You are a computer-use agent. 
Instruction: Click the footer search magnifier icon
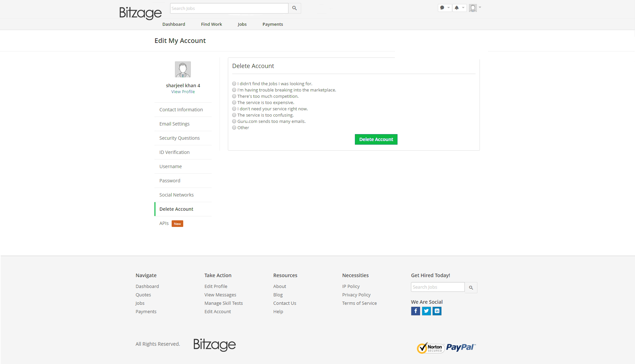pos(471,287)
